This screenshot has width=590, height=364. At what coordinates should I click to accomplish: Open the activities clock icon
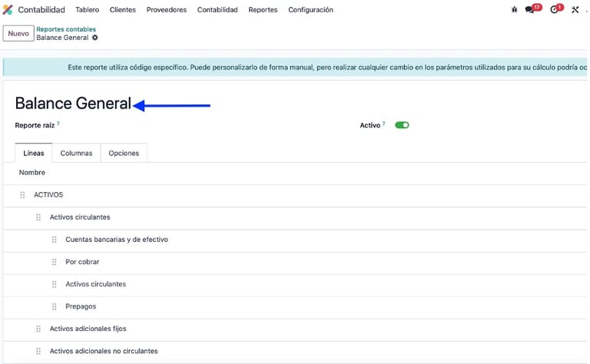pos(554,10)
